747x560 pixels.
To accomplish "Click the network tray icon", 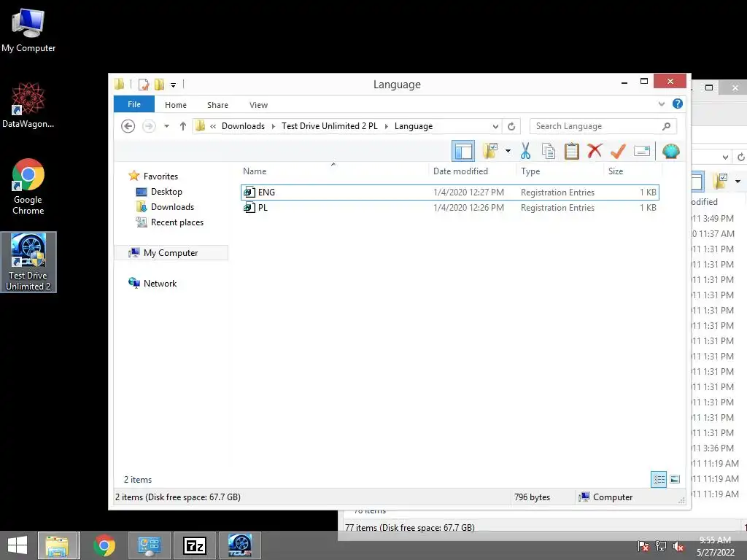I will tap(661, 546).
